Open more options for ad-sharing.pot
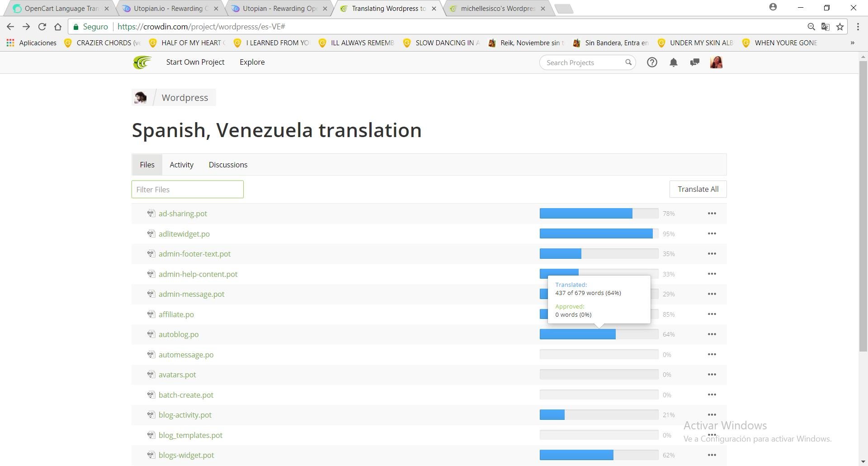 712,213
